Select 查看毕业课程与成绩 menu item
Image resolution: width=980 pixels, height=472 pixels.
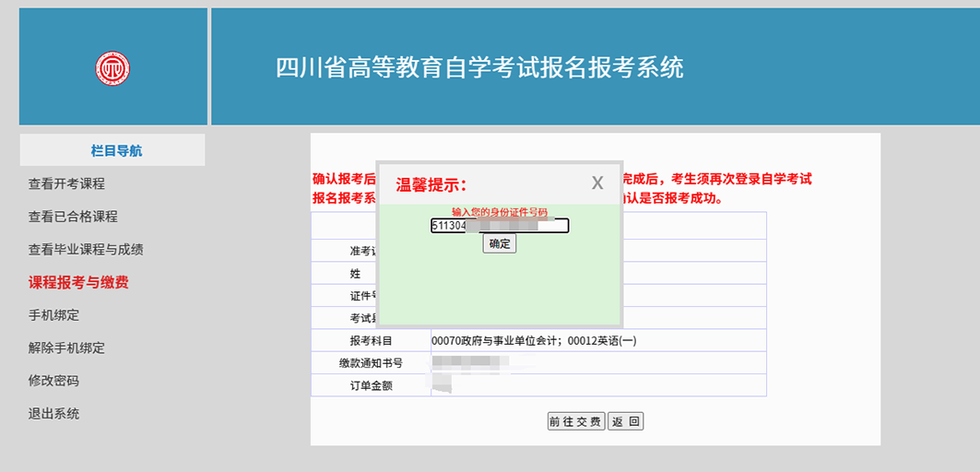tap(86, 250)
